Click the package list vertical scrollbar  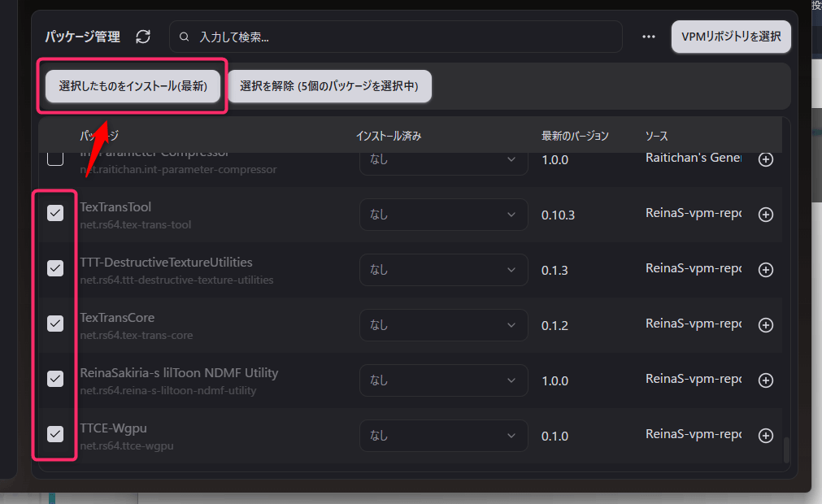click(x=786, y=450)
